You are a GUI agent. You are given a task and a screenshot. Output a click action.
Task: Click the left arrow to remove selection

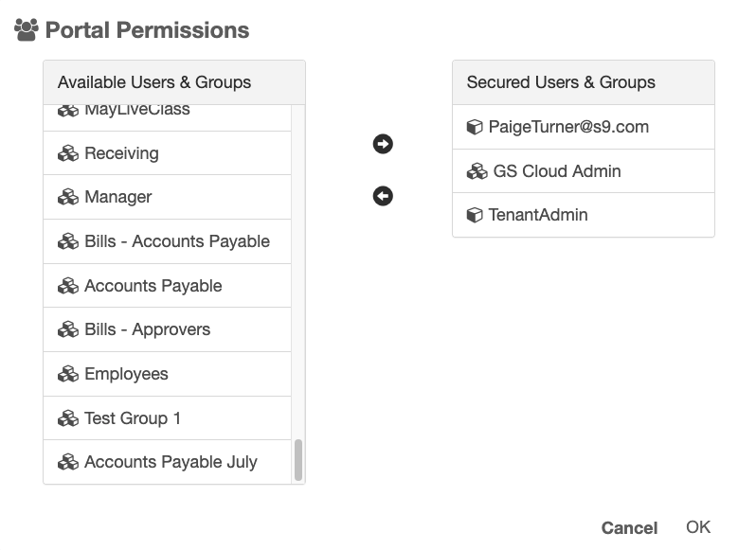383,196
